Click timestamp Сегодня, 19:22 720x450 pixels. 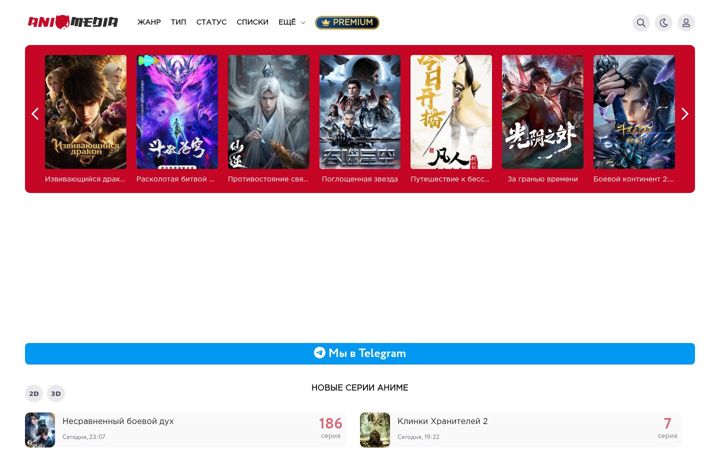coord(418,437)
